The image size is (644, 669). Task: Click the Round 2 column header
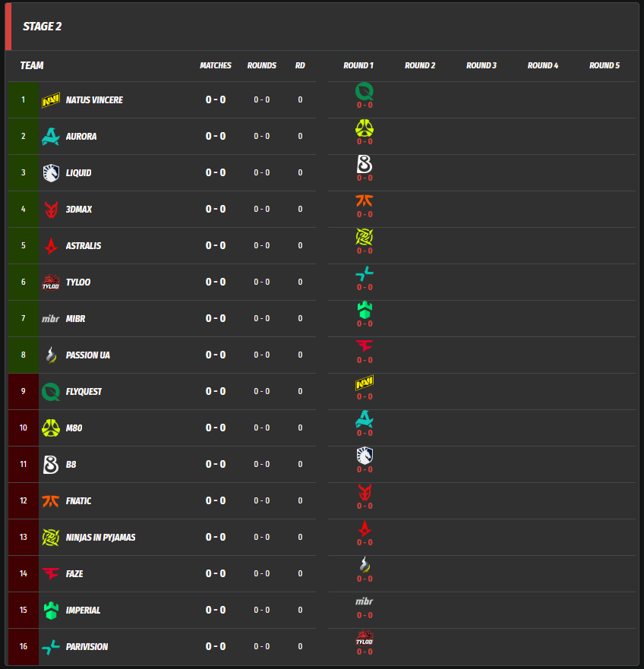pos(420,66)
